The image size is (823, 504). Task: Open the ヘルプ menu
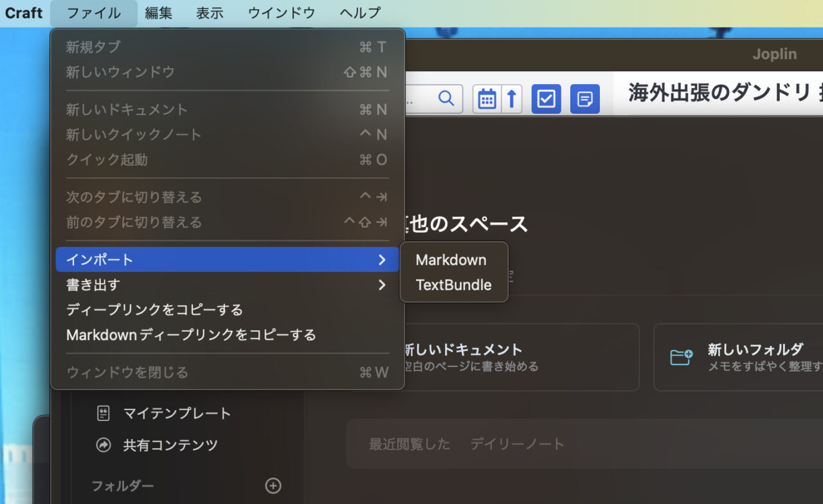coord(360,13)
